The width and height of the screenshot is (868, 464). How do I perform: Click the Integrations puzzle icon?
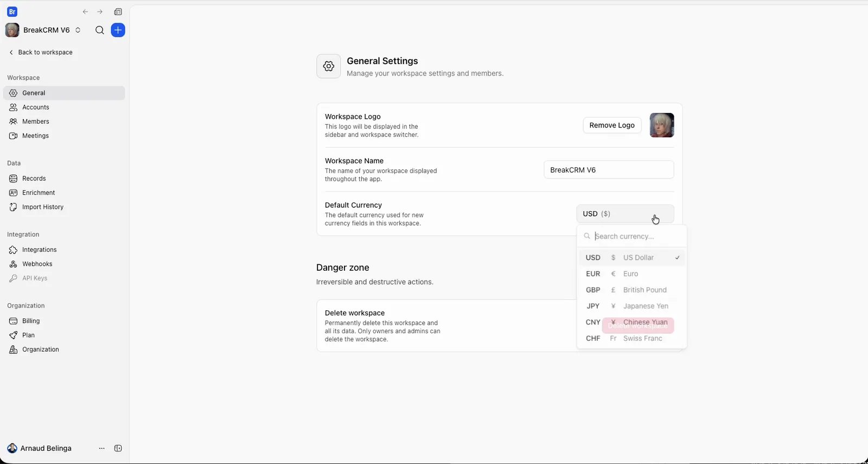[x=13, y=250]
